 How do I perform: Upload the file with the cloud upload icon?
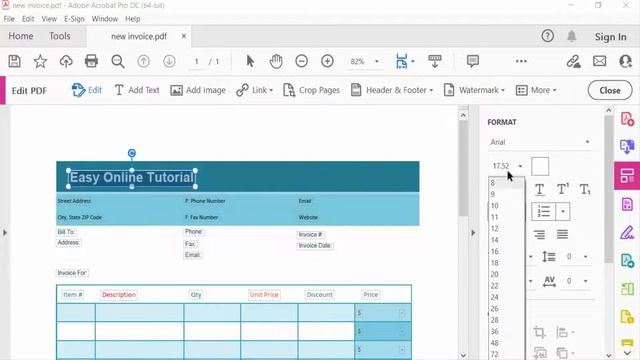[x=66, y=61]
